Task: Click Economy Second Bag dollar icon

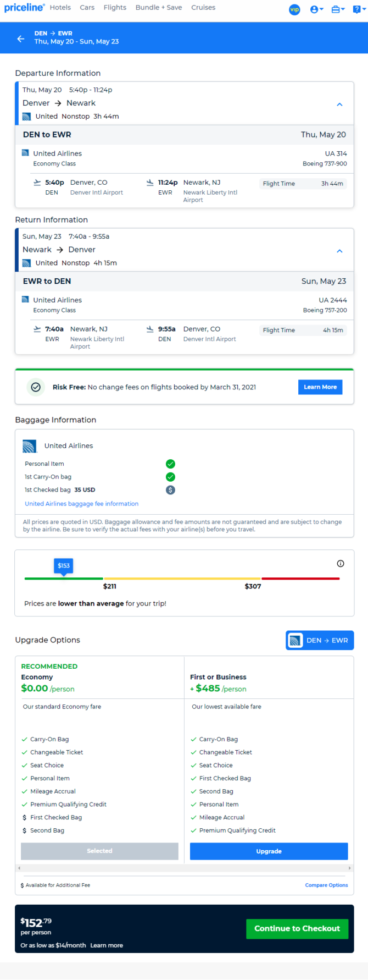Action: [24, 831]
